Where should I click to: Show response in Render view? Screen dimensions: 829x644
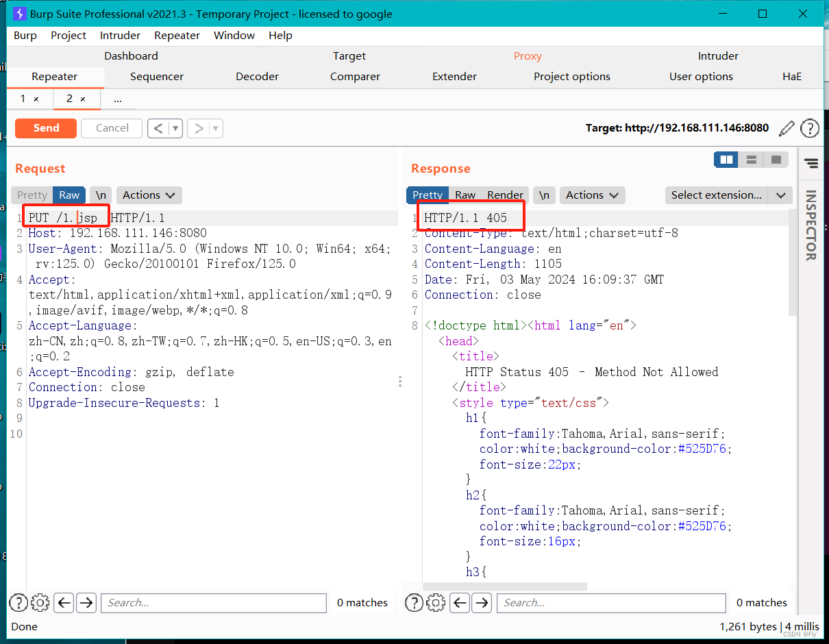(505, 195)
